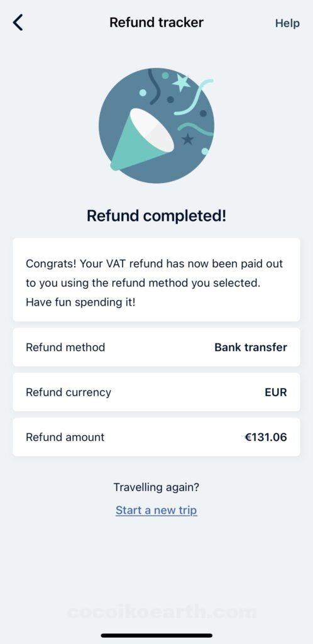Tap the Refund amount row

156,437
